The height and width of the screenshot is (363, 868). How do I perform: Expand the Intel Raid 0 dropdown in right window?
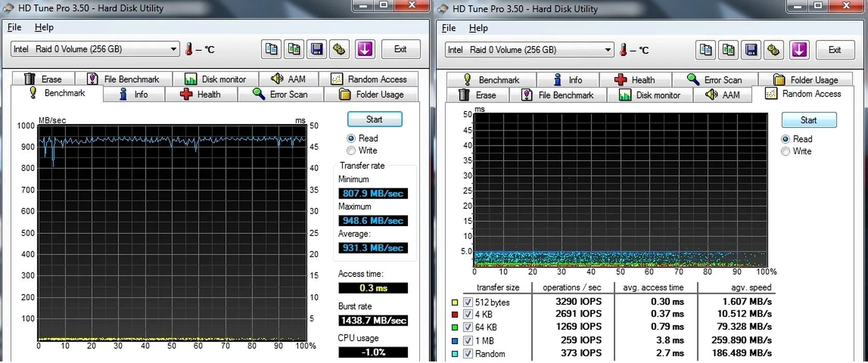point(608,50)
